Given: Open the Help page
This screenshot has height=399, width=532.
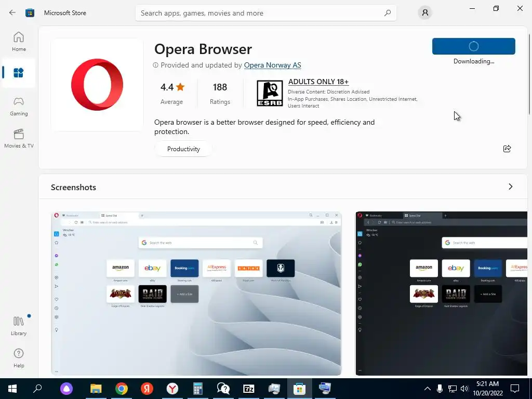Looking at the screenshot, I should (19, 358).
